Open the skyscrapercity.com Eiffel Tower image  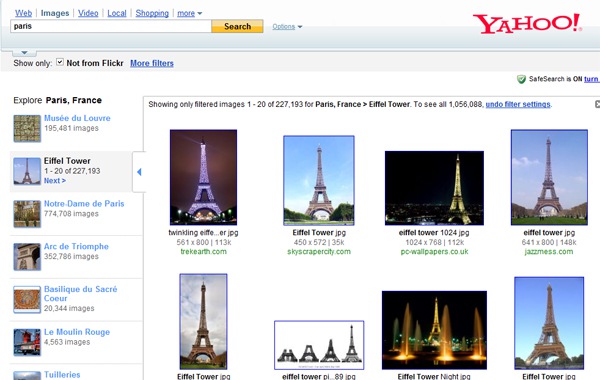pyautogui.click(x=319, y=180)
